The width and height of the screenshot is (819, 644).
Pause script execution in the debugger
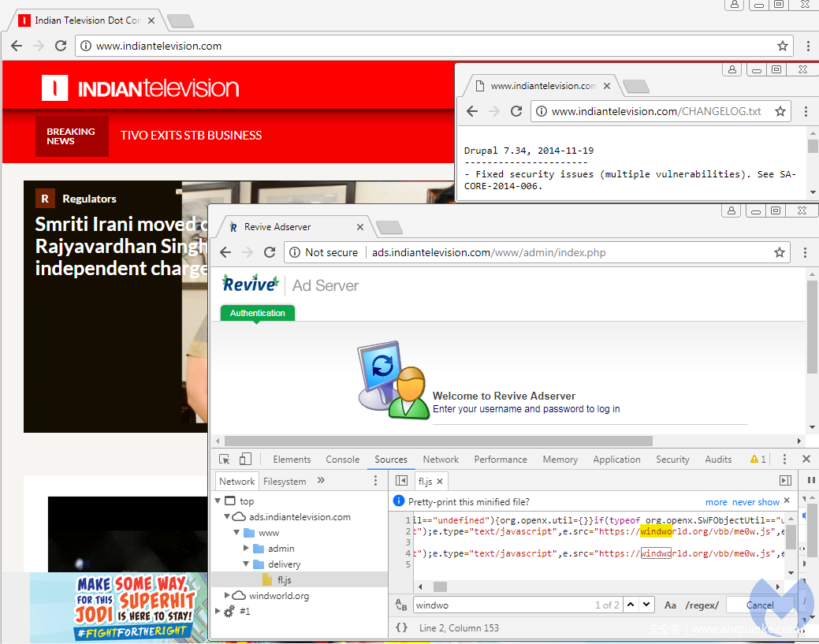pos(811,480)
